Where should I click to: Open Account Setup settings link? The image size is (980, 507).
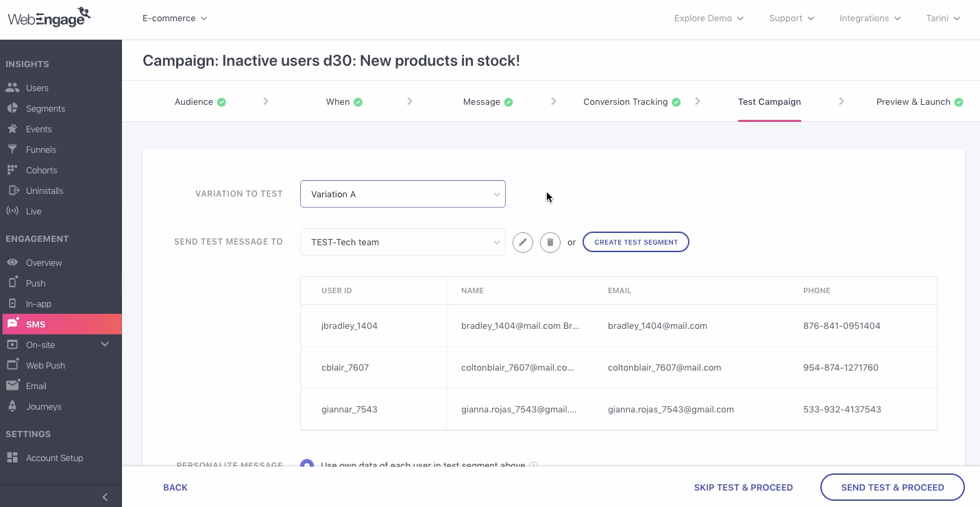pos(54,458)
